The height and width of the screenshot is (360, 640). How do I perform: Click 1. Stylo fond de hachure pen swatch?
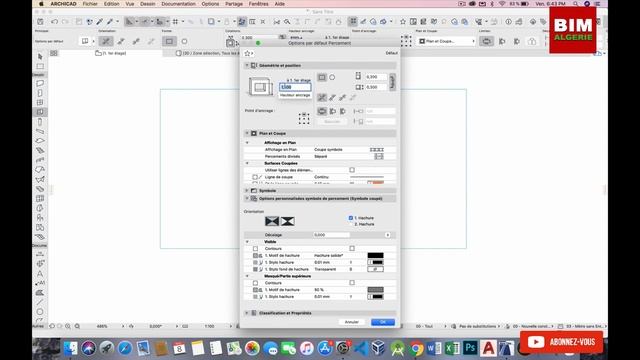click(376, 269)
